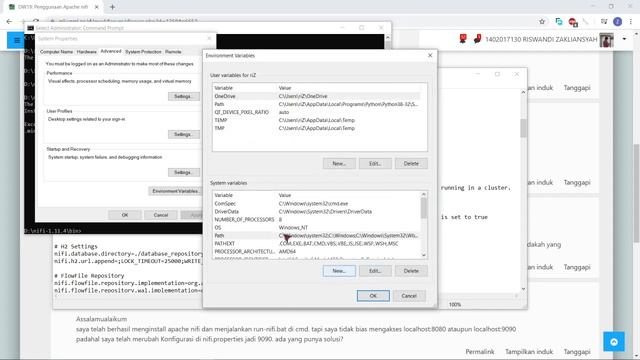Switch to the Hardware tab

click(87, 52)
